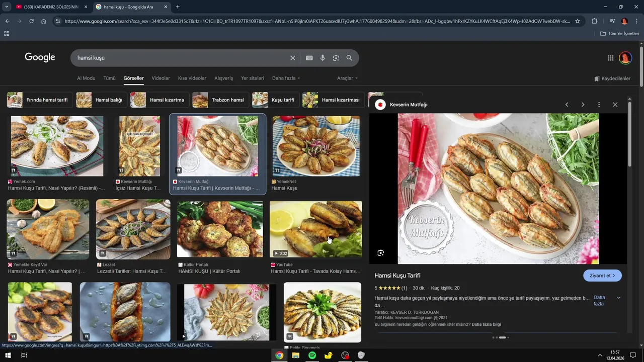This screenshot has width=644, height=362.
Task: Switch to the AI Modu tab
Action: (86, 78)
